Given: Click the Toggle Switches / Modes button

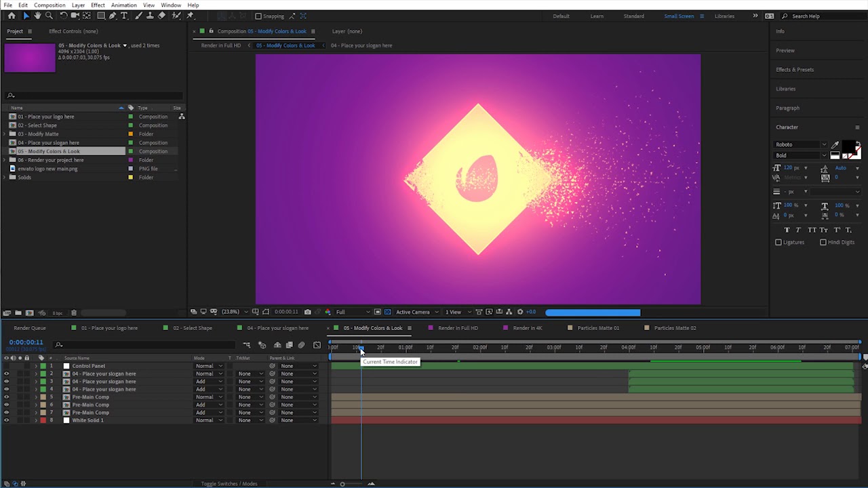Looking at the screenshot, I should coord(229,484).
